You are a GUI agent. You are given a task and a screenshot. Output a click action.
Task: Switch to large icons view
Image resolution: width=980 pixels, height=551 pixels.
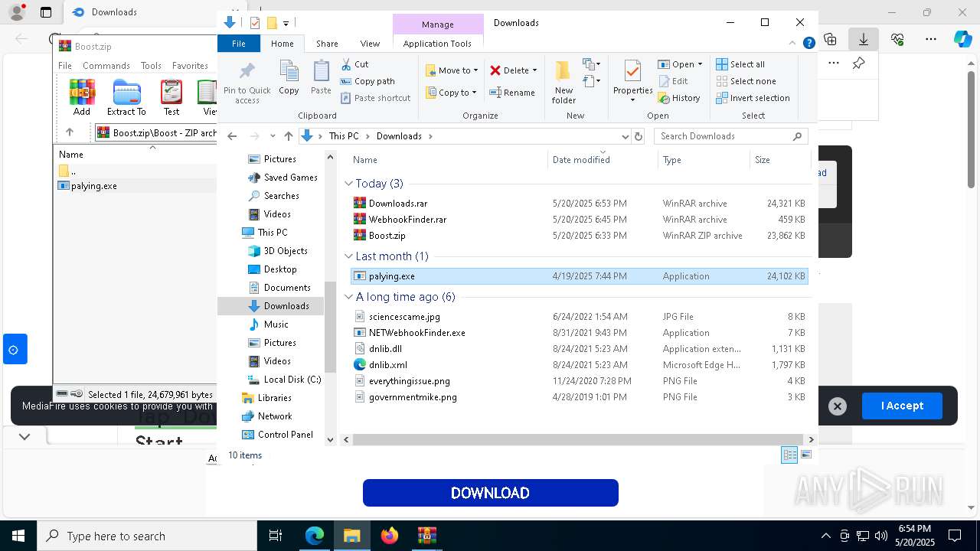(805, 455)
